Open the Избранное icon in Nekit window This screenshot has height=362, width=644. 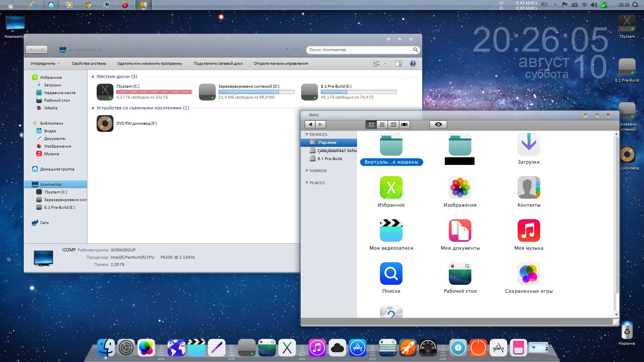coord(391,187)
